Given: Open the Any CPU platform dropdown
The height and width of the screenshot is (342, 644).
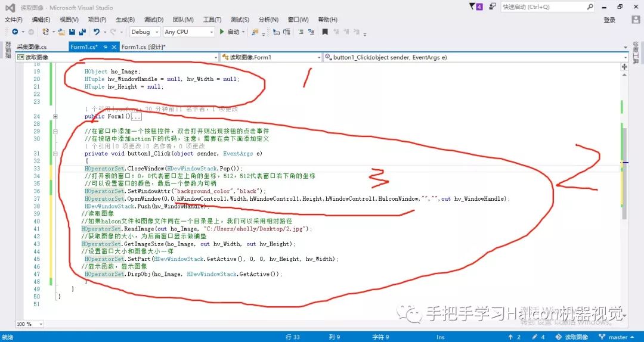Looking at the screenshot, I should coord(189,32).
